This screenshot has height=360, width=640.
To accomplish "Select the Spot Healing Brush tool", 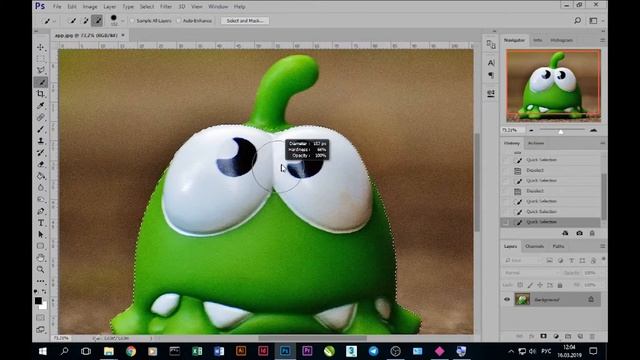I will pos(40,118).
